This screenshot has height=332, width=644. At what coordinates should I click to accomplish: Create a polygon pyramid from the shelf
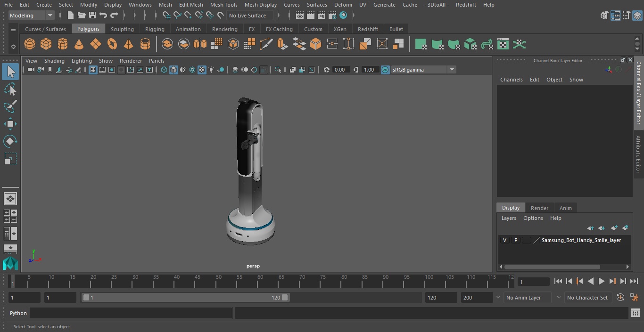pos(128,44)
